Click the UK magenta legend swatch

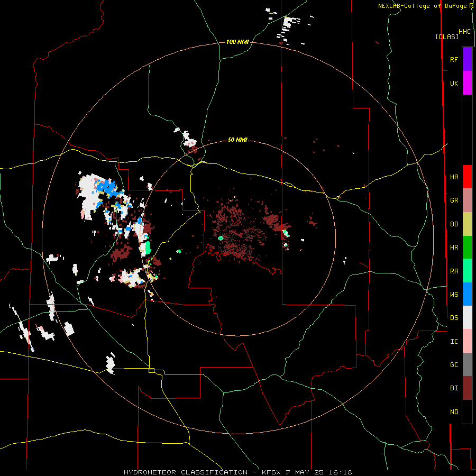click(x=467, y=83)
